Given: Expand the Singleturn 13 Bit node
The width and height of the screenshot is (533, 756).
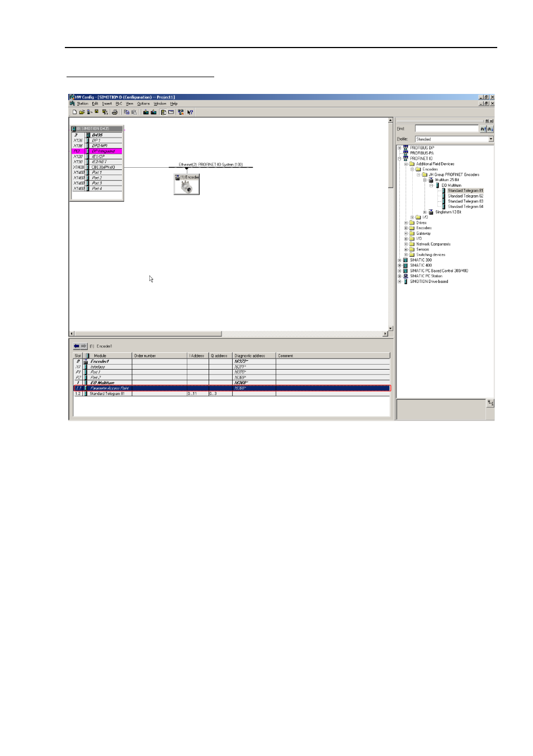Looking at the screenshot, I should coord(424,212).
